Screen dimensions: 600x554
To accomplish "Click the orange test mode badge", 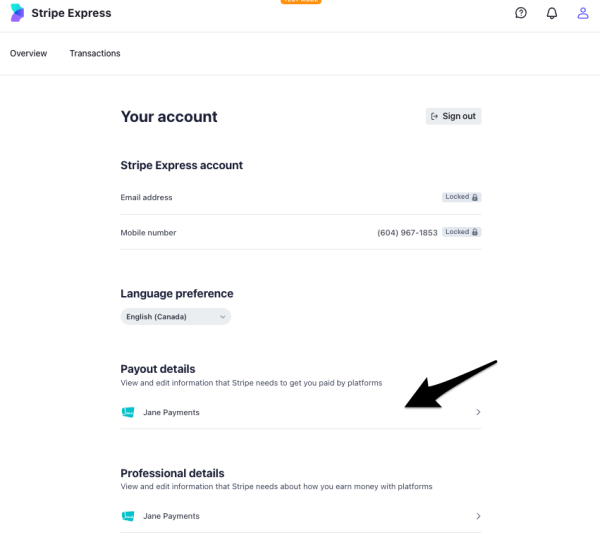I will coord(301,2).
